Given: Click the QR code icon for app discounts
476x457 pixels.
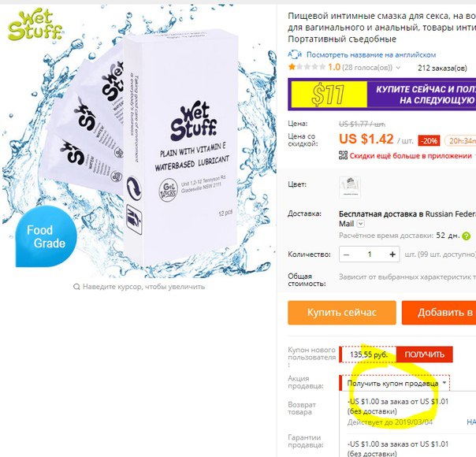Looking at the screenshot, I should click(x=343, y=155).
